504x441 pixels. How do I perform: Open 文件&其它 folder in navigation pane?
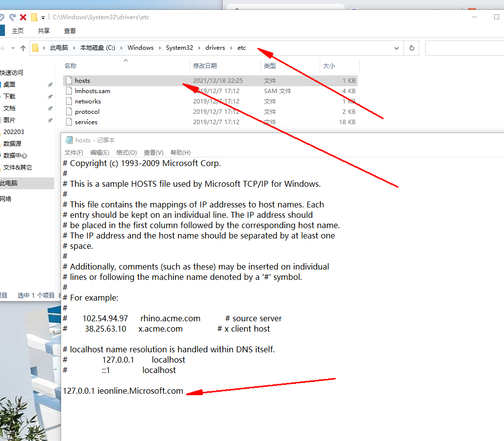tap(18, 168)
